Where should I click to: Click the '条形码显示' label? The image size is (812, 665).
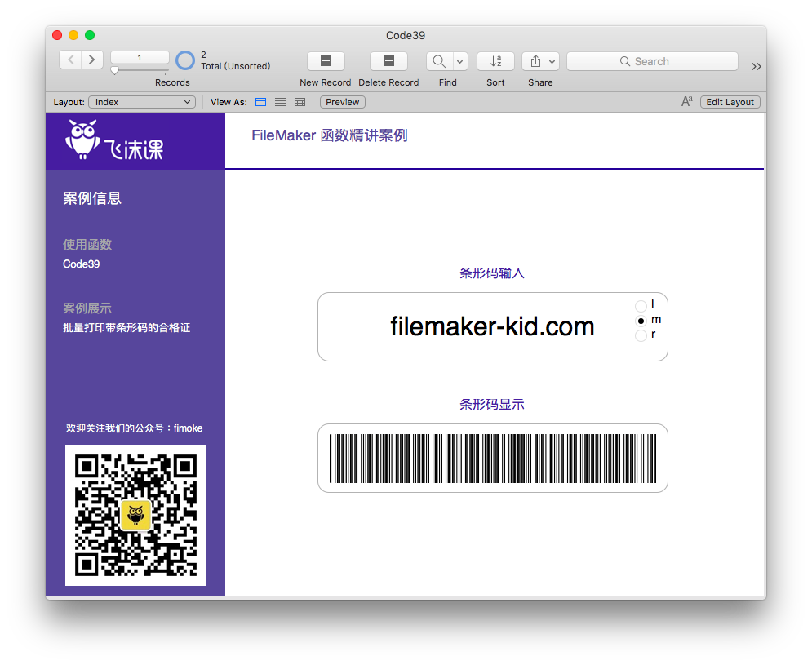pyautogui.click(x=492, y=405)
